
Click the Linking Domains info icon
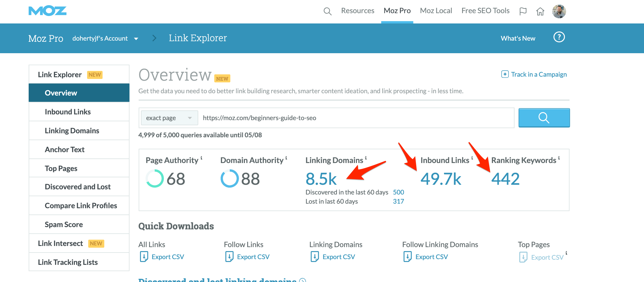[366, 158]
